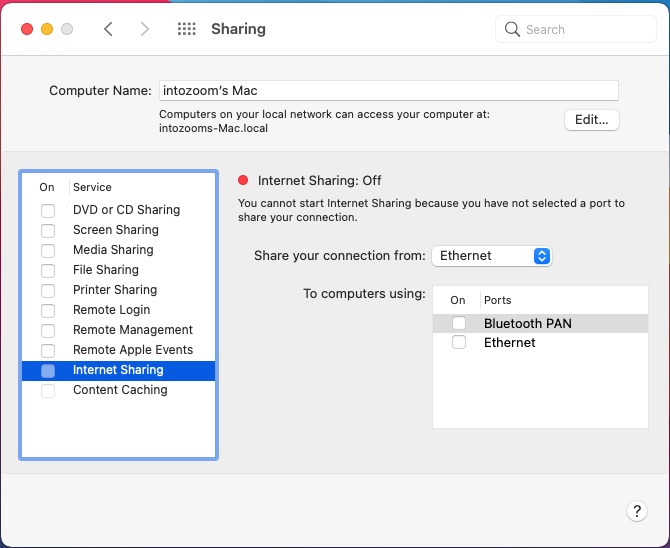This screenshot has height=548, width=670.
Task: Check the Remote Apple Events box
Action: tap(48, 351)
